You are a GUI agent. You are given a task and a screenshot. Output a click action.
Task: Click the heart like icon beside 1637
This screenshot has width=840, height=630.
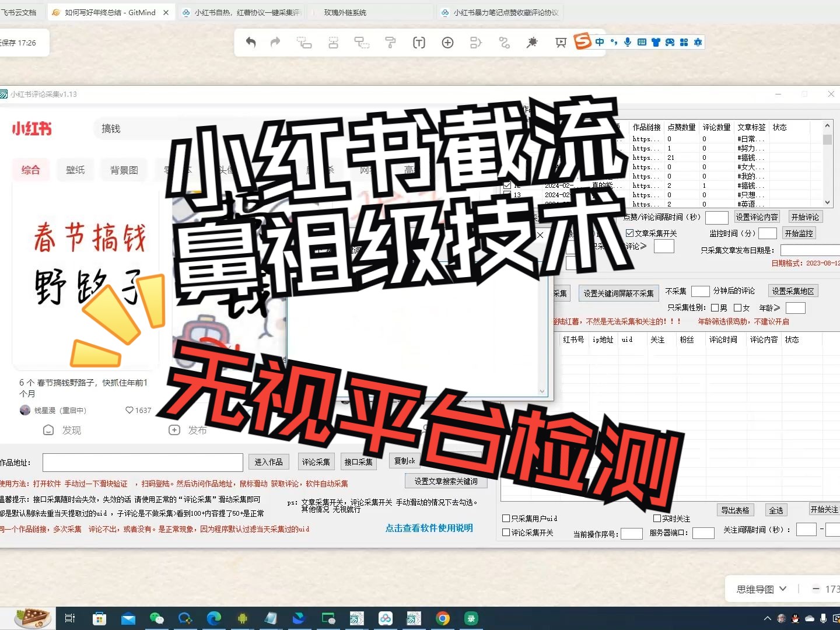click(x=129, y=410)
